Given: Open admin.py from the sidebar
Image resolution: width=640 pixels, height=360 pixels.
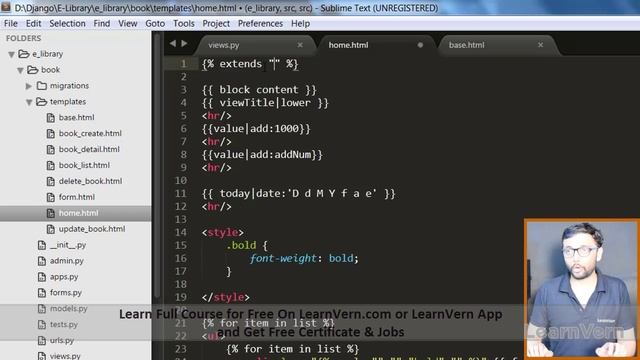Looking at the screenshot, I should tap(67, 261).
